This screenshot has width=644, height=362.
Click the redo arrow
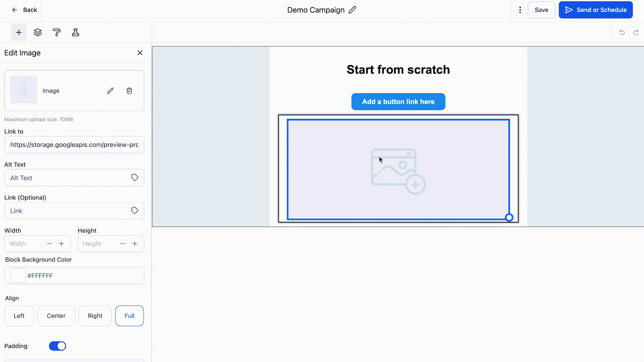[x=636, y=32]
